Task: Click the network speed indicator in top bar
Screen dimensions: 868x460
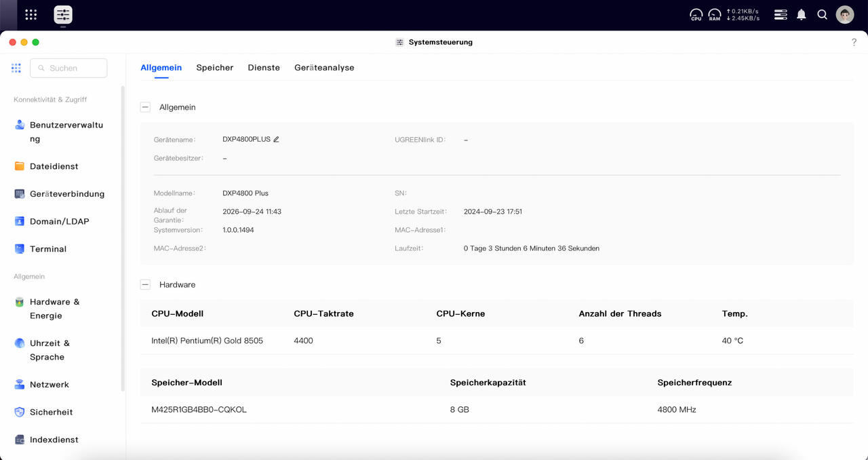Action: tap(743, 14)
